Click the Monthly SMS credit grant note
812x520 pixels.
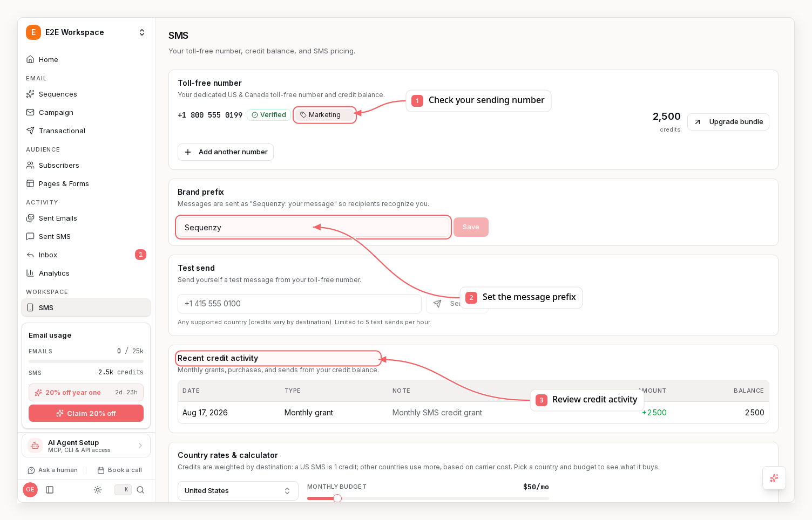[x=437, y=413]
